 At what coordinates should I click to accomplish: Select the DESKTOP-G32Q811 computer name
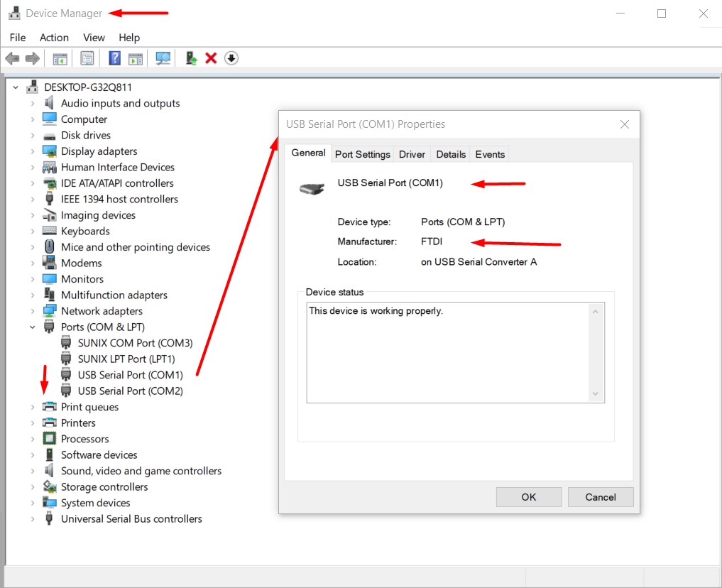(x=88, y=87)
